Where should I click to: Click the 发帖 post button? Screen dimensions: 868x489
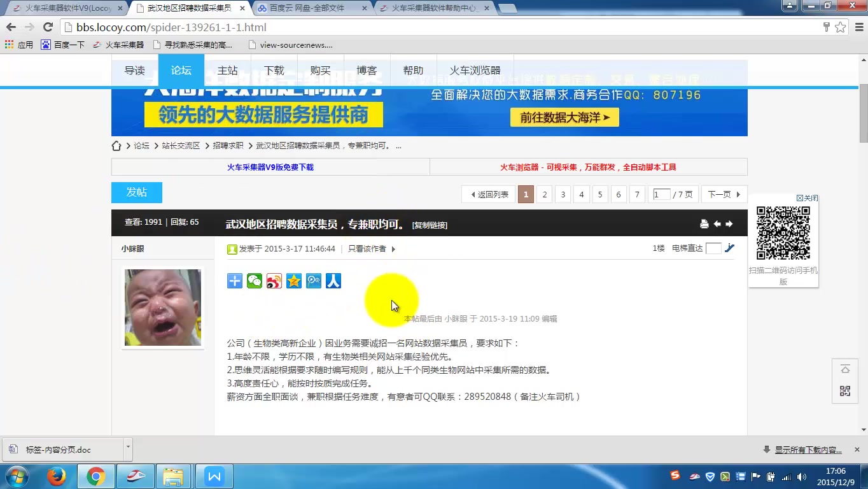[x=137, y=192]
